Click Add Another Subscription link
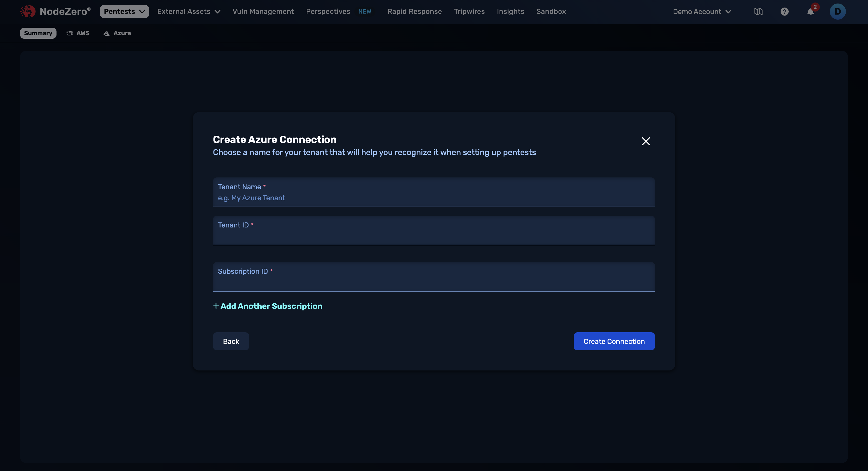 [267, 306]
